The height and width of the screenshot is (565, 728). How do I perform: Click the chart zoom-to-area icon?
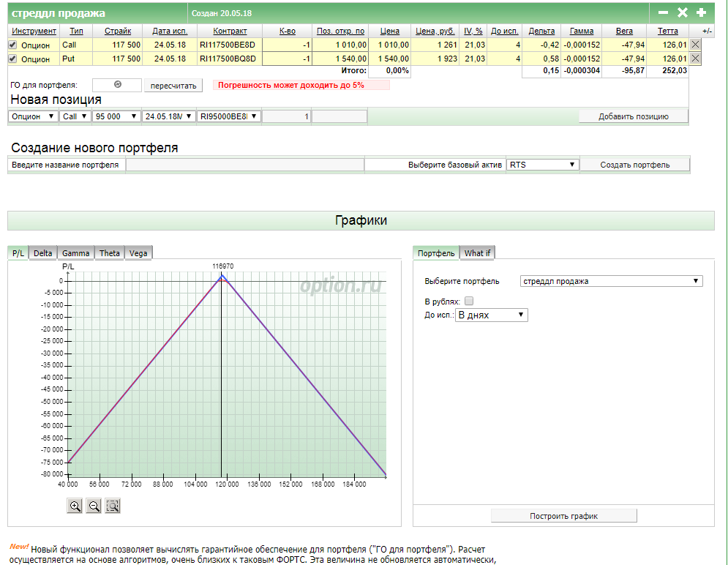click(113, 506)
